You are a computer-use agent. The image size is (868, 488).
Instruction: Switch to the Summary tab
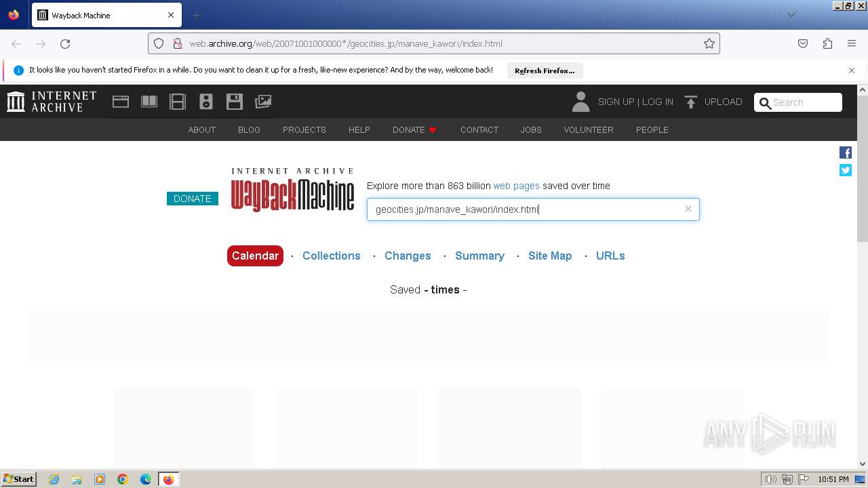479,256
